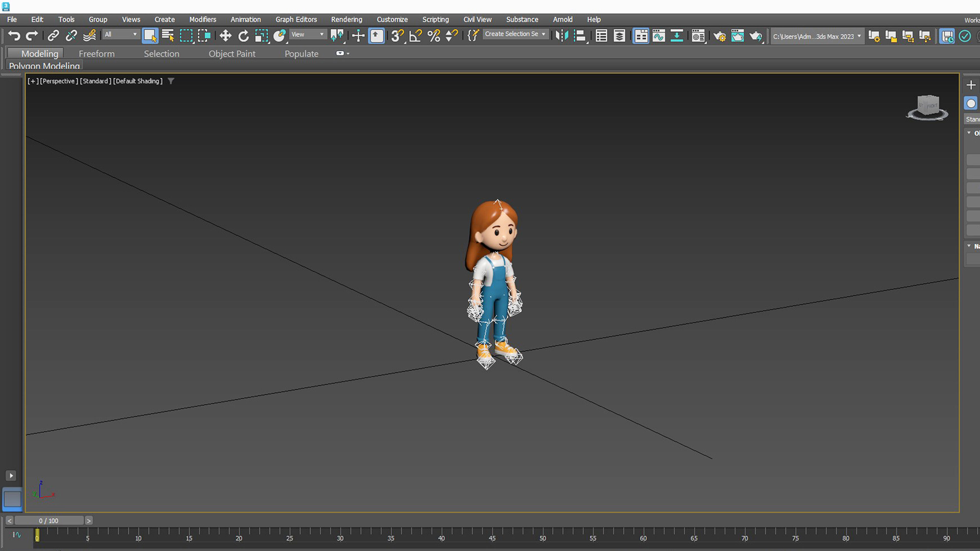Open [Default Shading] viewport menu
980x551 pixels.
[x=138, y=81]
